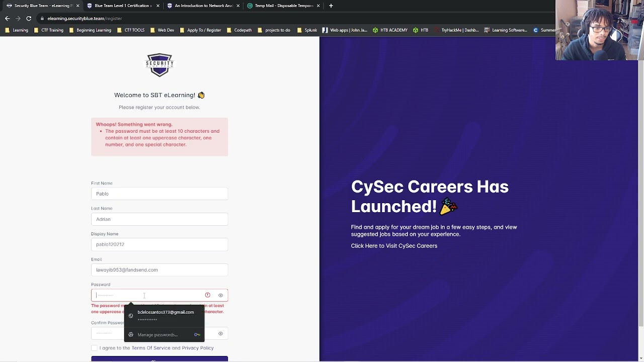
Task: Click the Security Blue Team shield logo
Action: (159, 65)
